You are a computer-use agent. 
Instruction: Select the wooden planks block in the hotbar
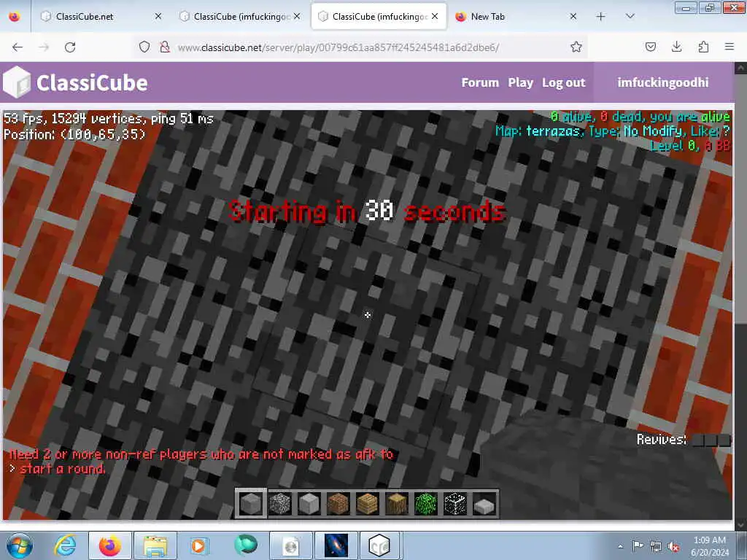(368, 503)
